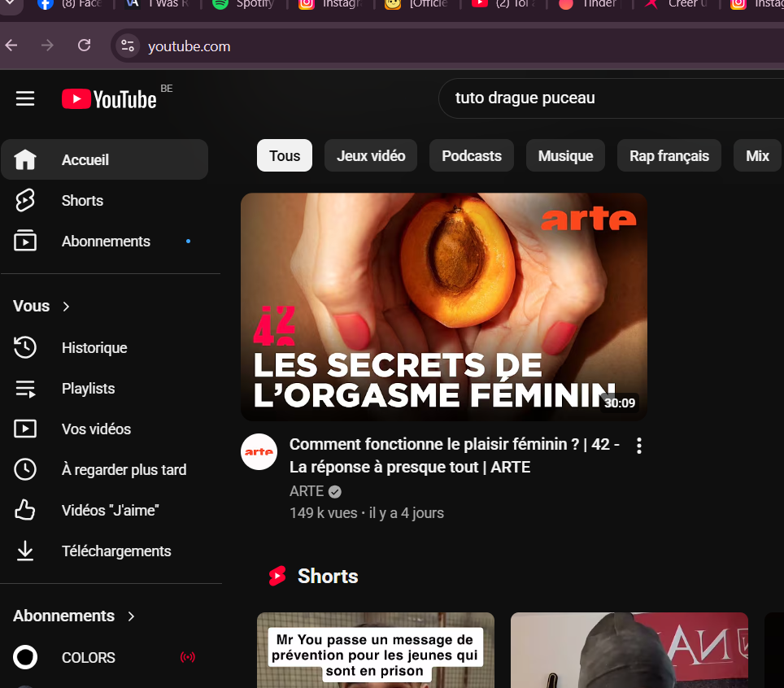Open Historique in the sidebar
The height and width of the screenshot is (688, 784).
(94, 348)
